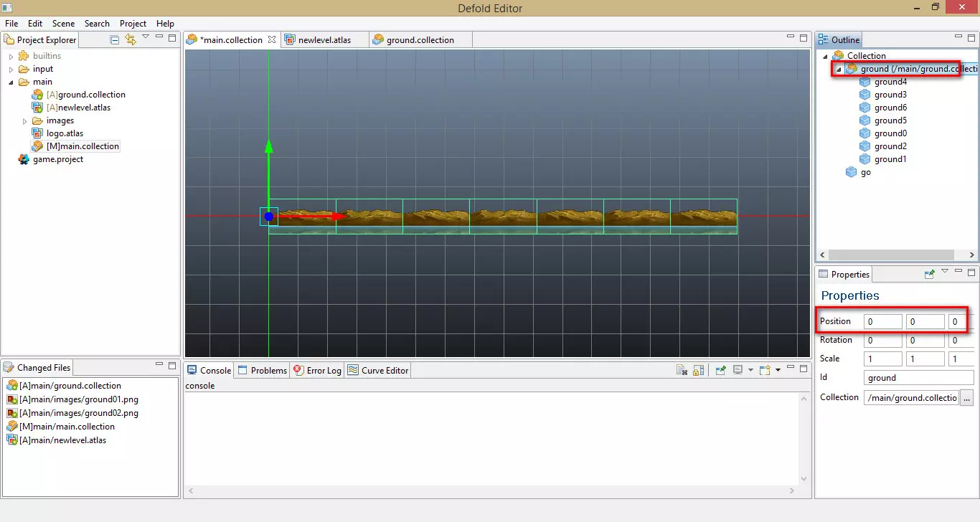
Task: Select the game.project file icon
Action: [x=24, y=159]
